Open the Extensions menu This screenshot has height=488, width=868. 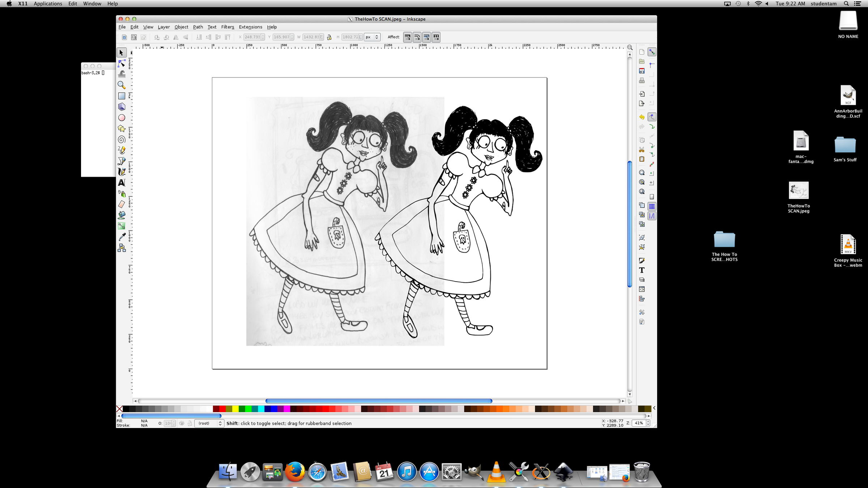coord(250,27)
